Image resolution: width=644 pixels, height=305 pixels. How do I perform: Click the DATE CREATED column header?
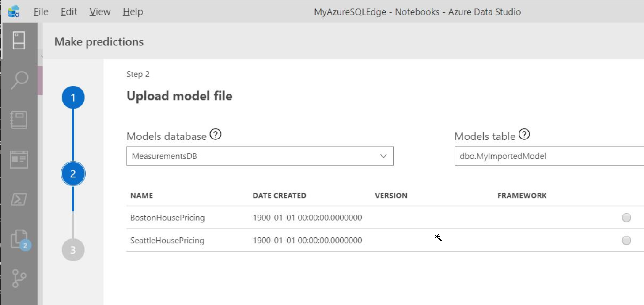click(x=279, y=196)
